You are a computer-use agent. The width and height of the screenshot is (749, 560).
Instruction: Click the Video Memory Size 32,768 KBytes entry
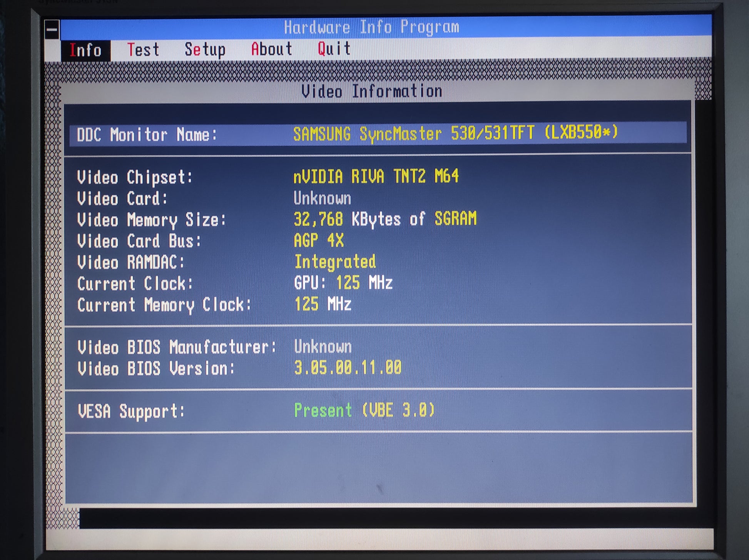coord(385,219)
